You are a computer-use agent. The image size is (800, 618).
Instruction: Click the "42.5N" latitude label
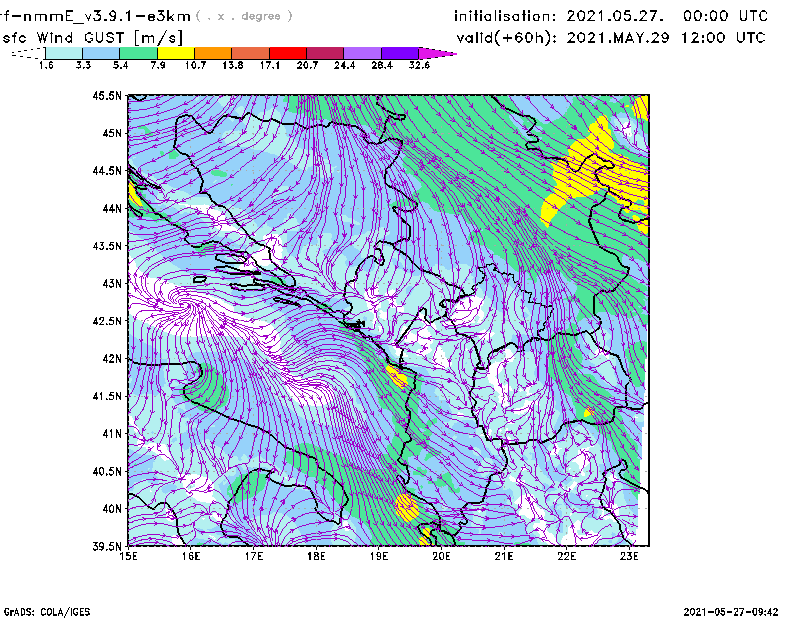tap(107, 321)
